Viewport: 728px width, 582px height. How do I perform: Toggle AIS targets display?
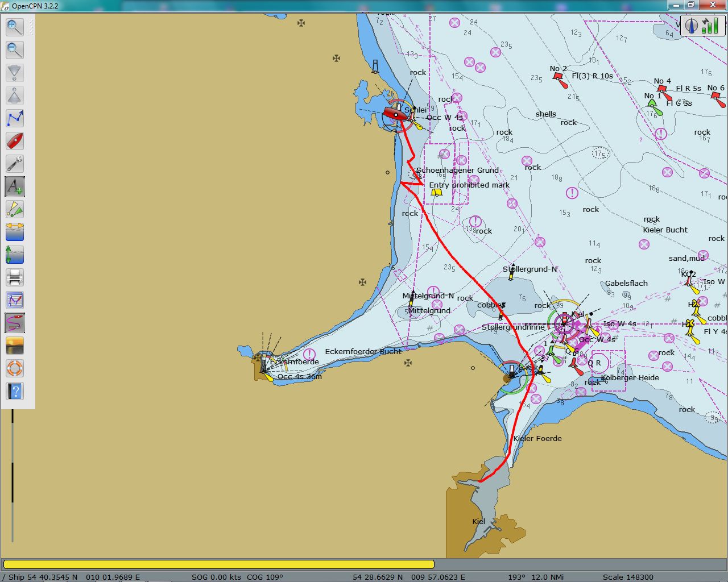(x=14, y=209)
